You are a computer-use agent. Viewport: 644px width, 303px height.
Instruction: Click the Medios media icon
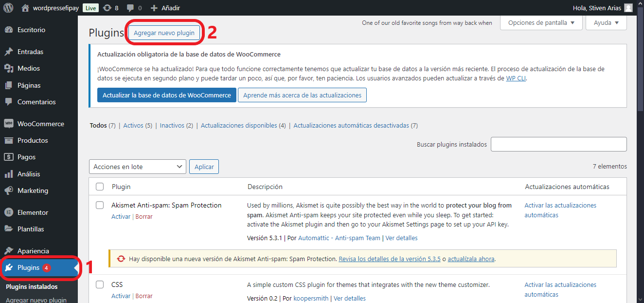[9, 68]
